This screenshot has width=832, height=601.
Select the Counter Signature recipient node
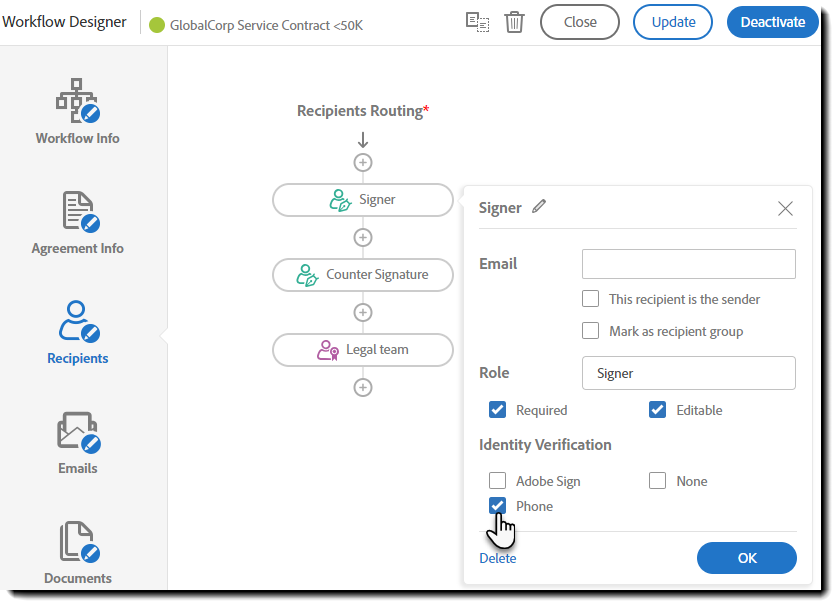[x=362, y=274]
